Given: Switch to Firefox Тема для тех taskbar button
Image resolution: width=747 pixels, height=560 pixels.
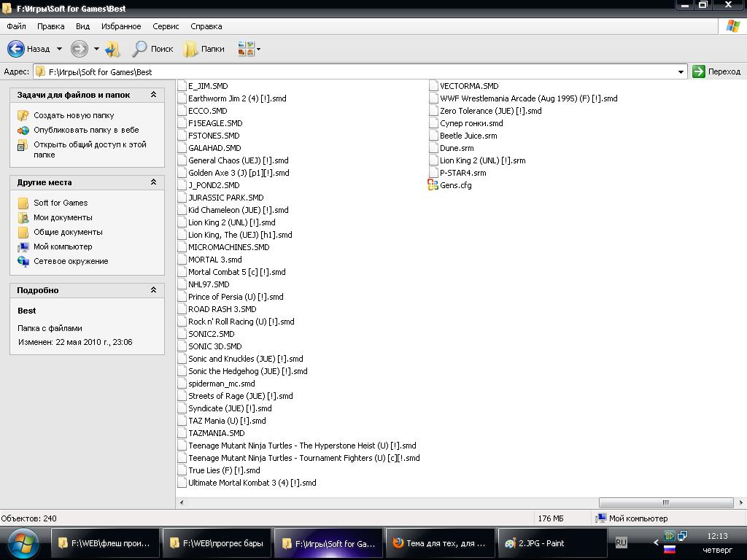Looking at the screenshot, I should 440,542.
